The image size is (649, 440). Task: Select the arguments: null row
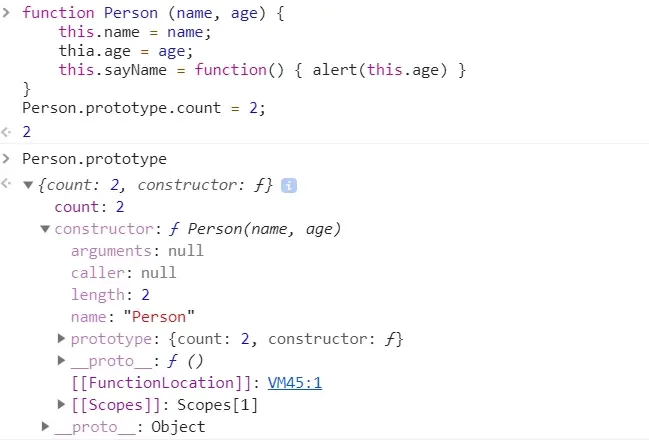tap(137, 251)
